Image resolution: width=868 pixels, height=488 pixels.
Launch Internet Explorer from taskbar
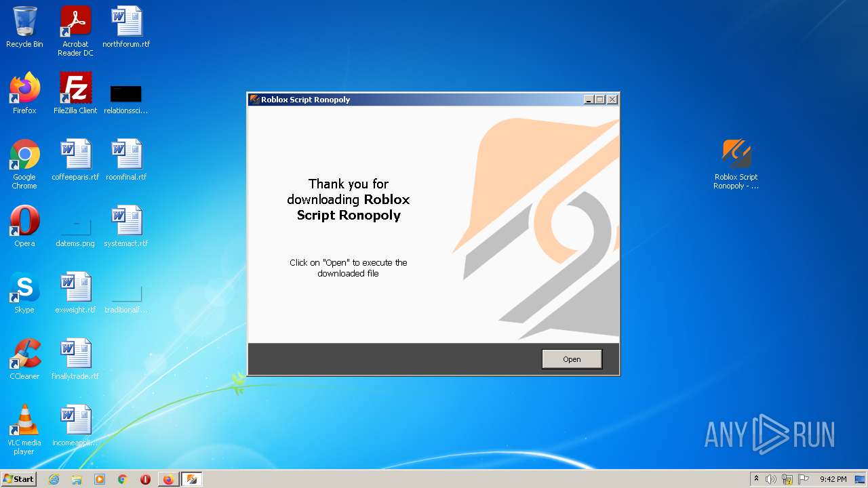[x=54, y=479]
